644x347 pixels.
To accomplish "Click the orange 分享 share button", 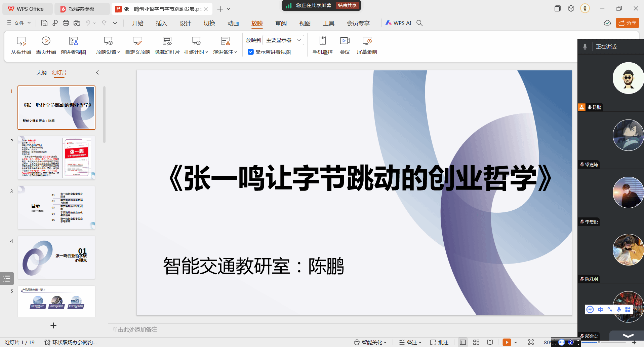I will tap(627, 23).
